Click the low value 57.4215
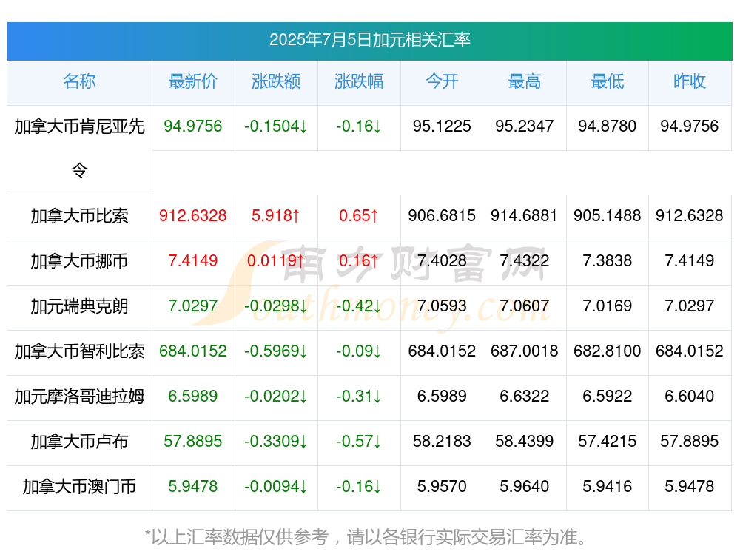Screen dimensions: 740x560 (608, 442)
